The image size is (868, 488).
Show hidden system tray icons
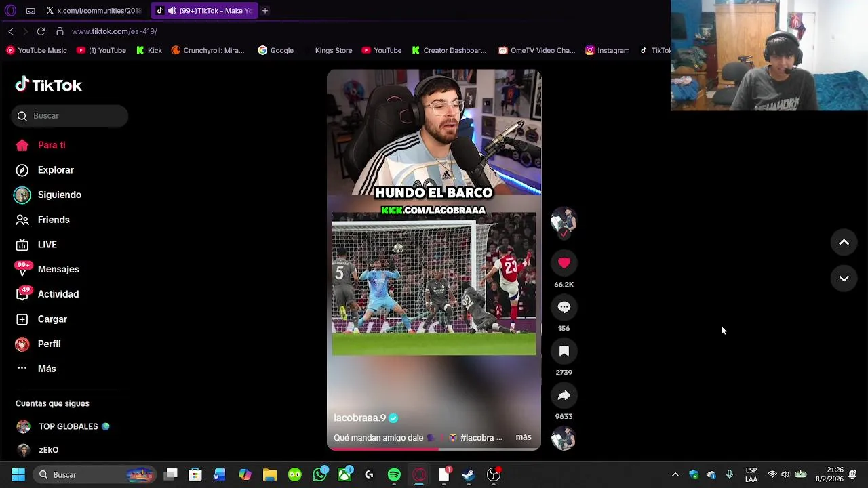pyautogui.click(x=675, y=474)
